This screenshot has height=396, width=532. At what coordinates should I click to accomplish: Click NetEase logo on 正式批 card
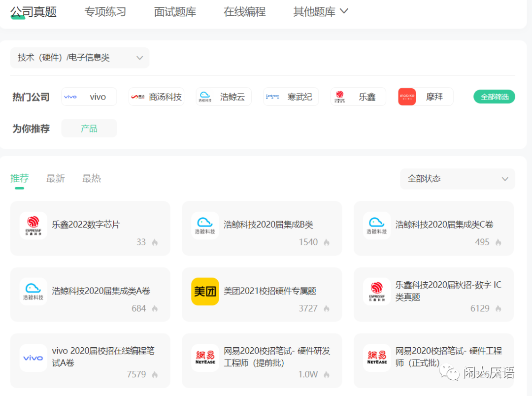(x=377, y=358)
